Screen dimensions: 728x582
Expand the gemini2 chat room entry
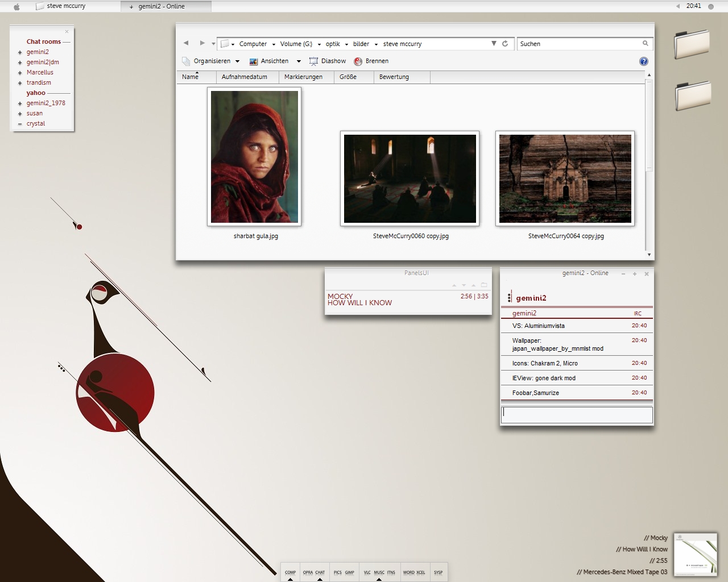(x=20, y=52)
